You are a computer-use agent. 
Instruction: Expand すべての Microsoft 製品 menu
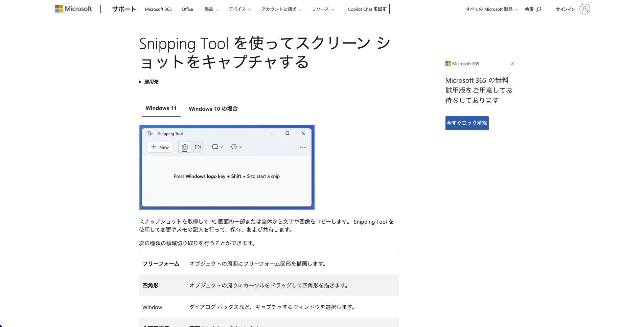click(491, 9)
